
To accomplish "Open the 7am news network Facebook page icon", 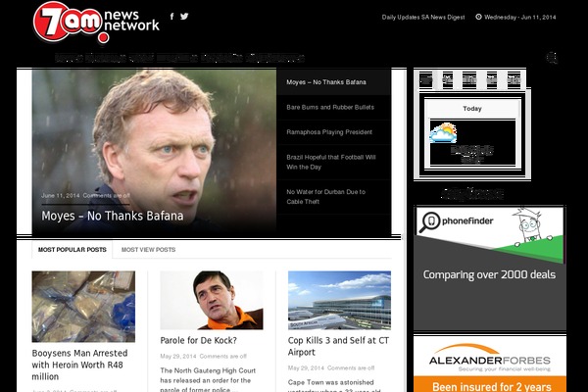I will coord(171,16).
